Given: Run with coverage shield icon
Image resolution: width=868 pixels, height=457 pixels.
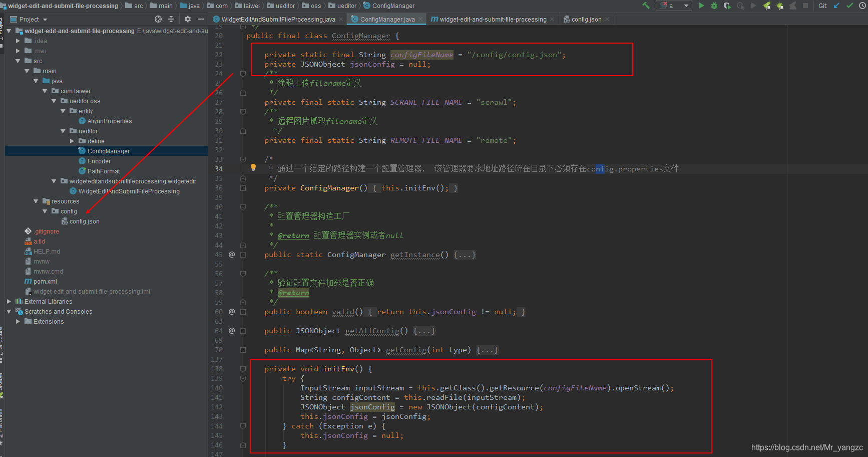Looking at the screenshot, I should point(727,6).
